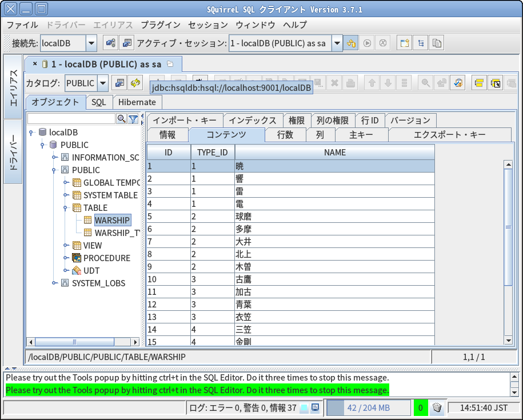Click the connect-to-alias icon beside localDB
This screenshot has height=420, width=523.
point(110,43)
